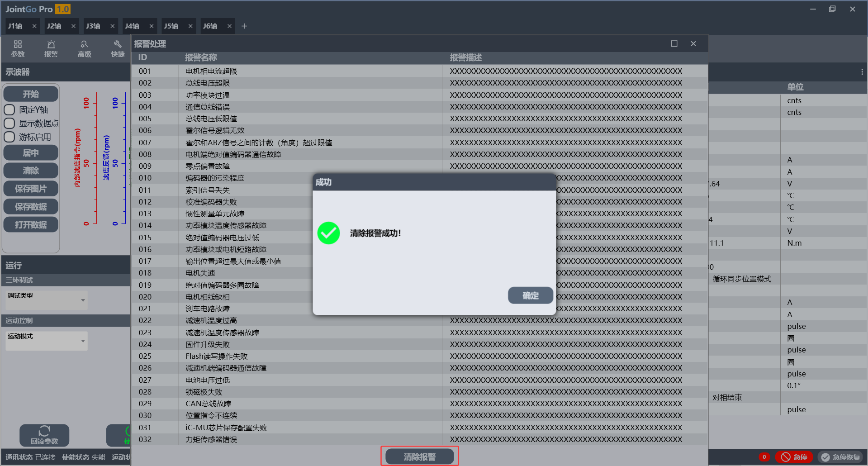Close the J2轴 tab
This screenshot has width=868, height=466.
pos(73,26)
